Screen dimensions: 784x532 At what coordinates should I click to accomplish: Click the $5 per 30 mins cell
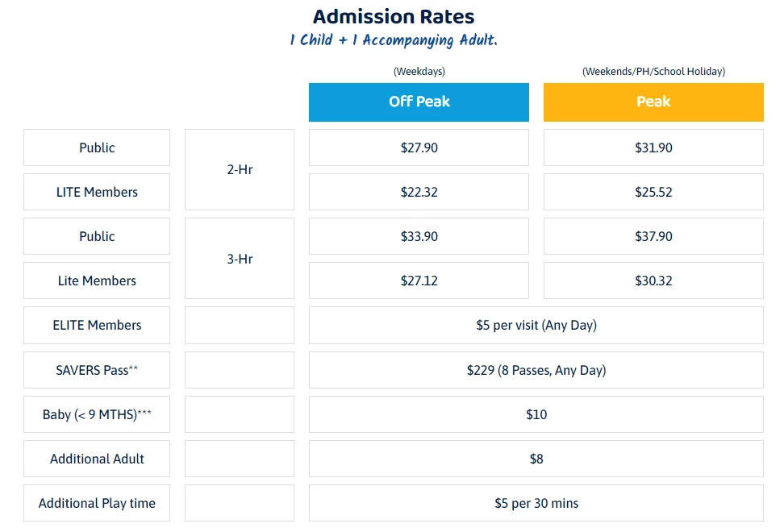point(536,503)
